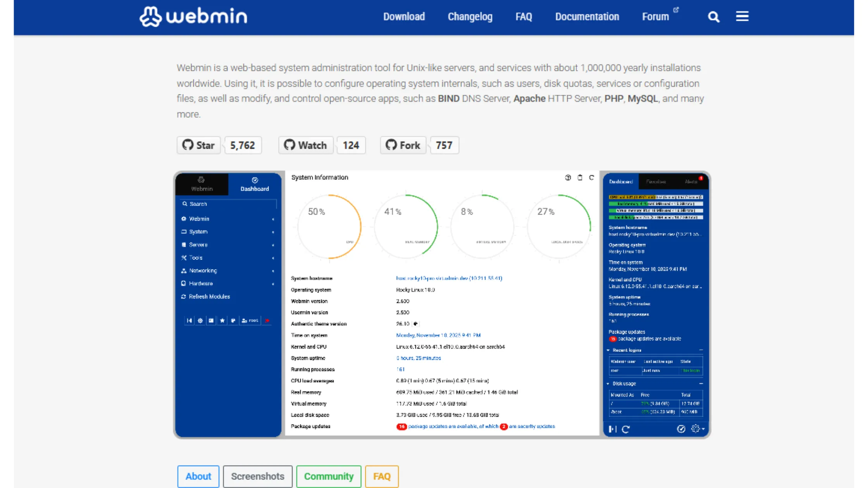
Task: Click the sidebar Search field
Action: click(x=228, y=204)
